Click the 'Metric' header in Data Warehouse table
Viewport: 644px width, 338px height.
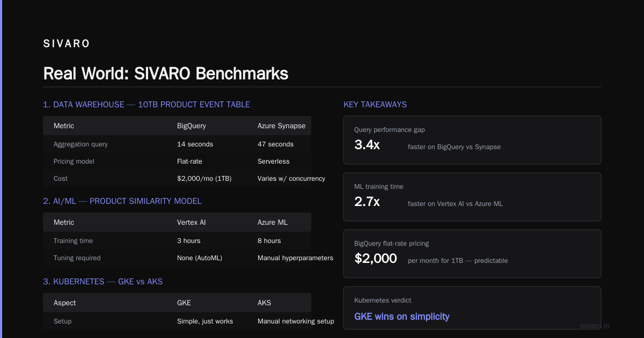coord(64,126)
